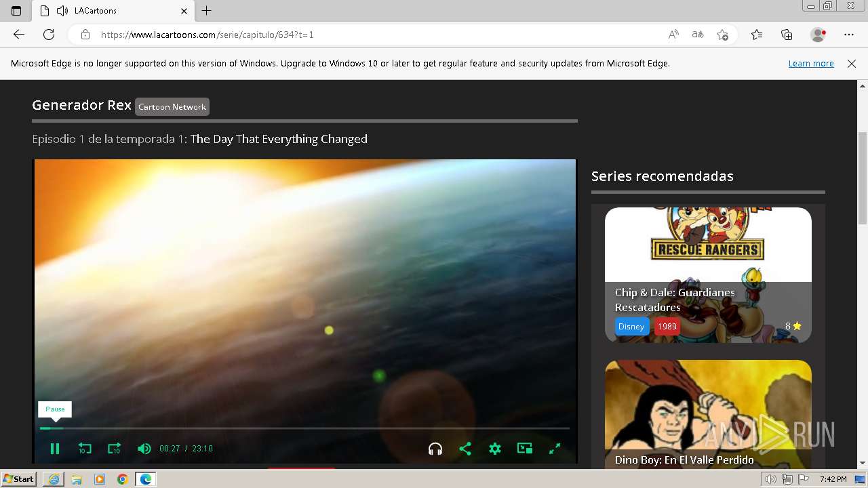
Task: Open video player settings gear
Action: click(495, 449)
